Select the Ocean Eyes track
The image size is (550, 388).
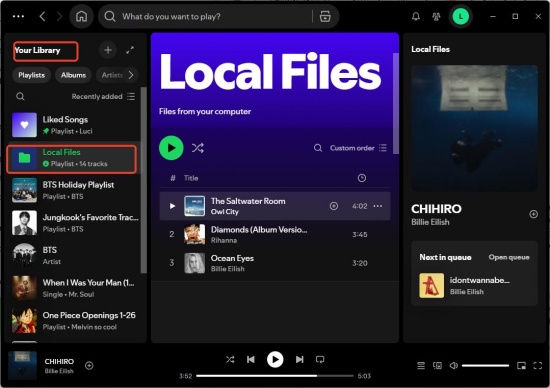click(x=275, y=263)
